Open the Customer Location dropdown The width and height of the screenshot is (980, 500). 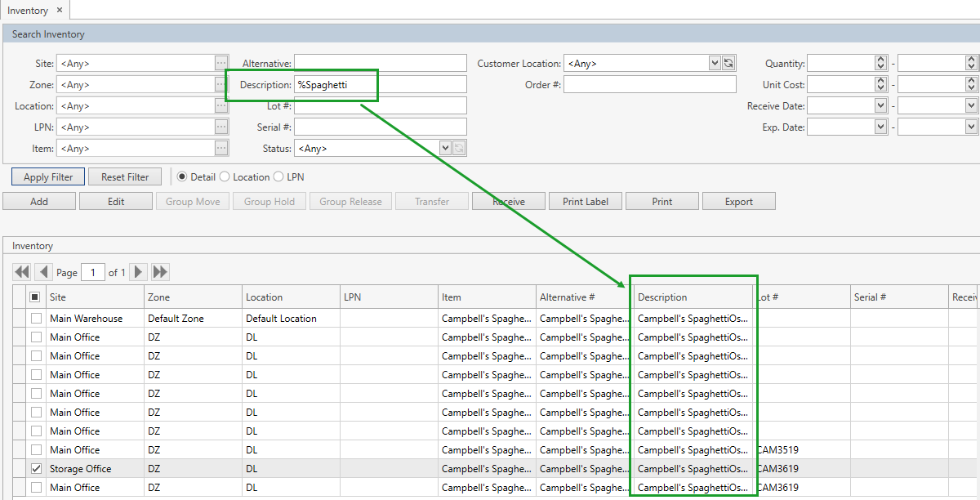pos(713,63)
